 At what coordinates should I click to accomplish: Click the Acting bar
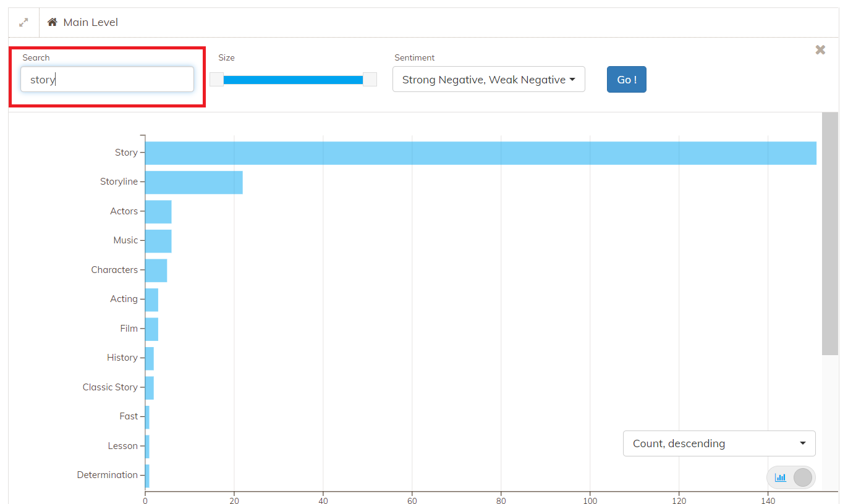[x=151, y=300]
